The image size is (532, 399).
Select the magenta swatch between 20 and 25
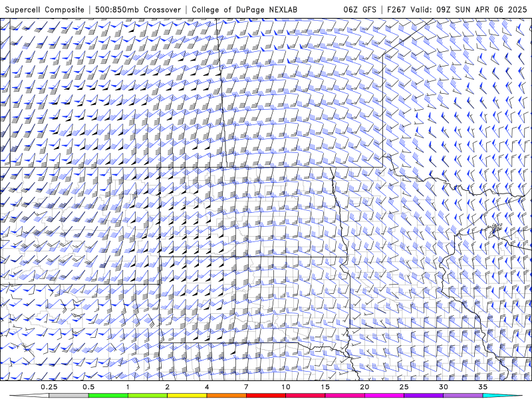(384, 396)
